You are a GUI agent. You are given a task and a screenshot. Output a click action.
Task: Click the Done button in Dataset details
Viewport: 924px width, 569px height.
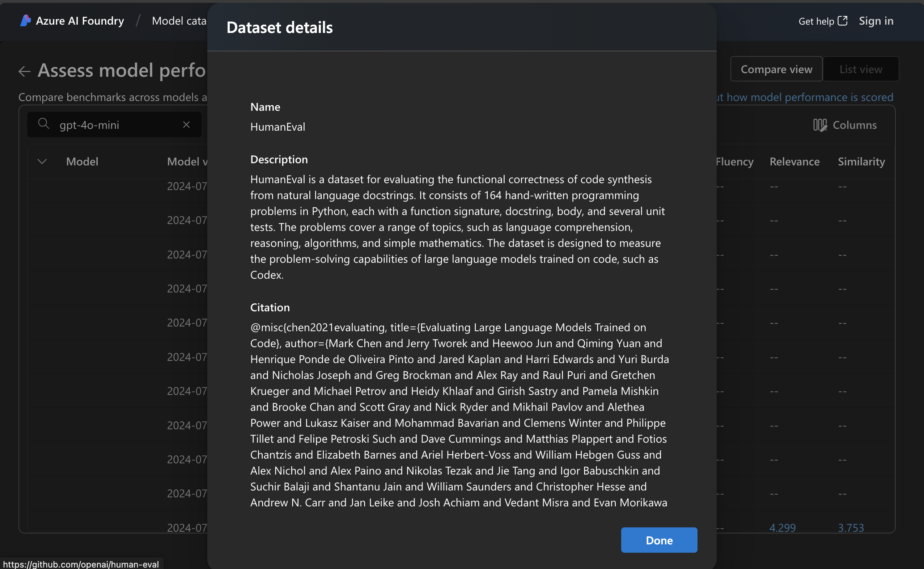pyautogui.click(x=659, y=540)
